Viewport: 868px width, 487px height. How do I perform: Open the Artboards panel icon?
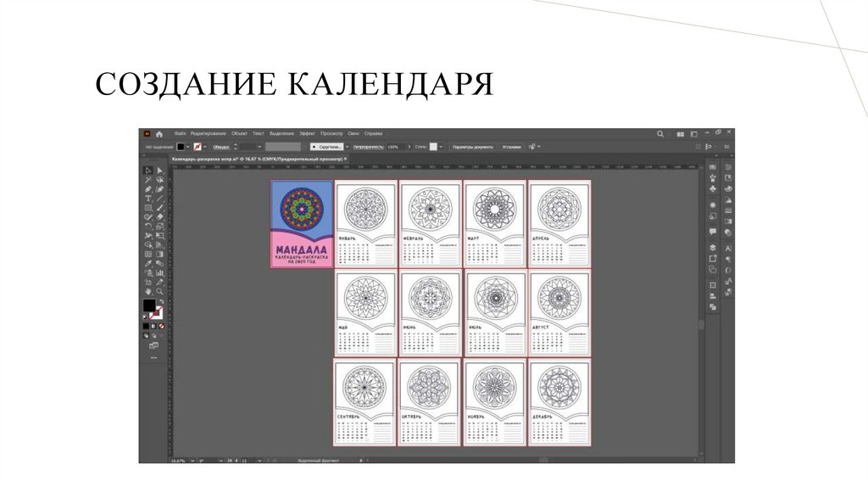coord(713,270)
